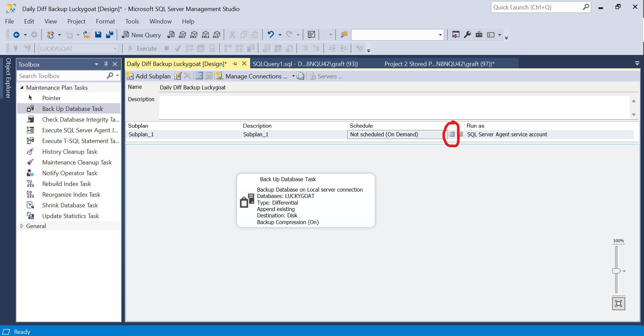Click the Search Toolbox input field
The image size is (644, 336).
click(62, 76)
